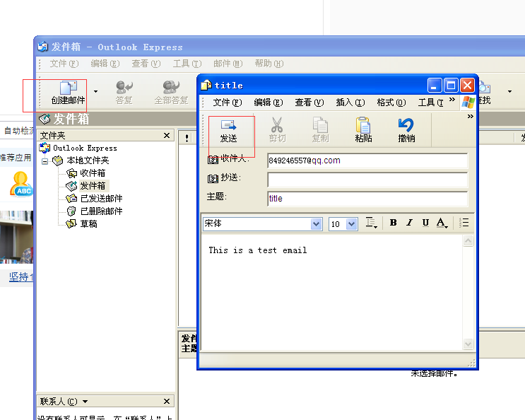Collapse the 本地文件夹 tree node
Viewport: 525px width, 420px height.
point(45,161)
